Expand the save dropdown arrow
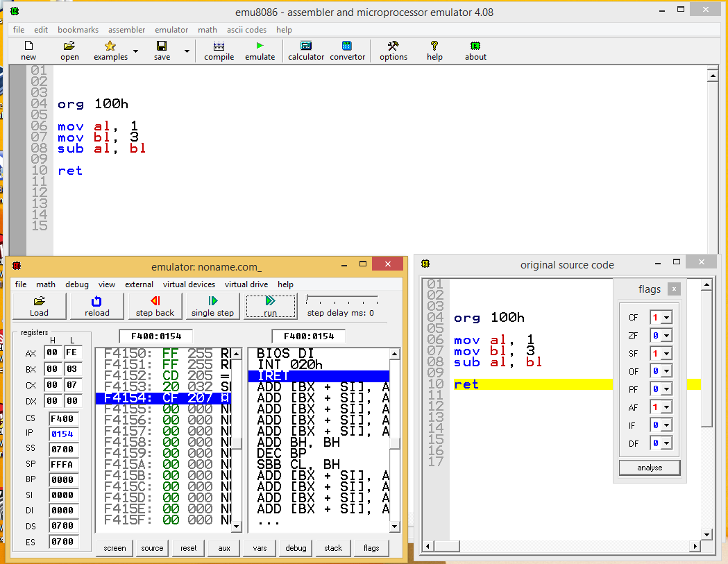The image size is (728, 564). click(187, 51)
